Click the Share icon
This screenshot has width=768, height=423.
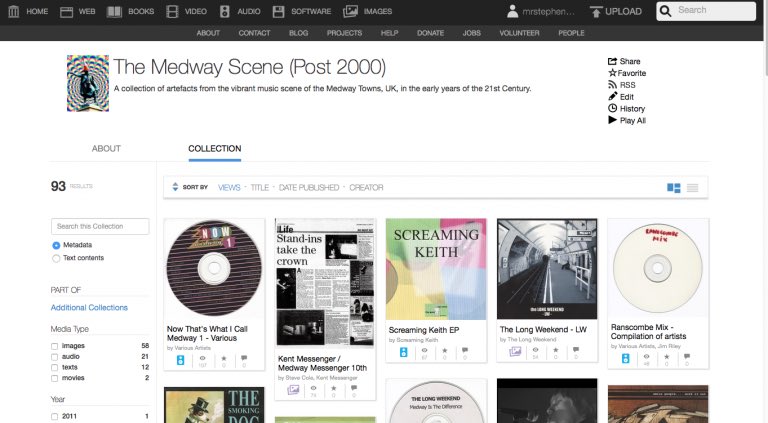click(612, 61)
